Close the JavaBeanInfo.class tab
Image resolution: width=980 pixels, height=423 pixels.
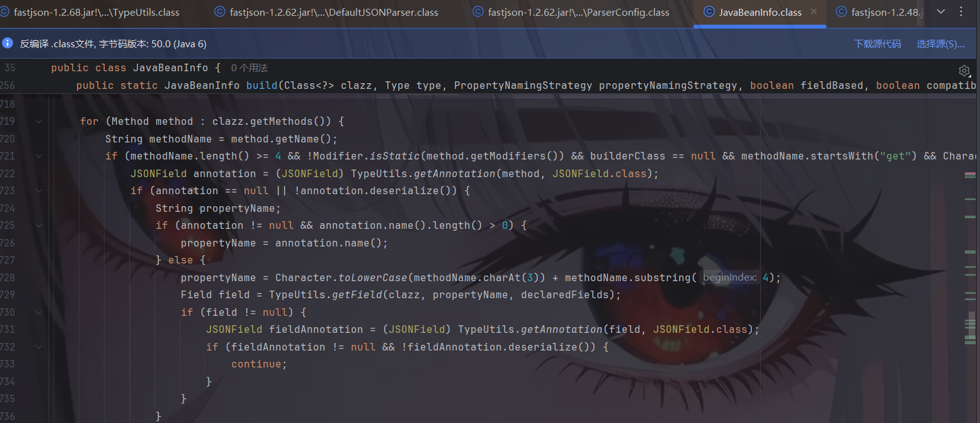(814, 12)
